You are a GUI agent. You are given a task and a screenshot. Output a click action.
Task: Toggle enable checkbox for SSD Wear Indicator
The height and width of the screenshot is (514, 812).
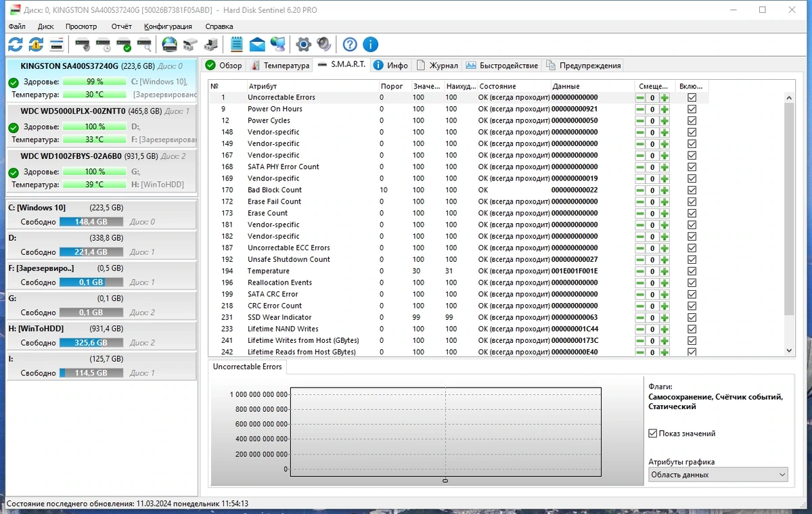click(x=692, y=317)
